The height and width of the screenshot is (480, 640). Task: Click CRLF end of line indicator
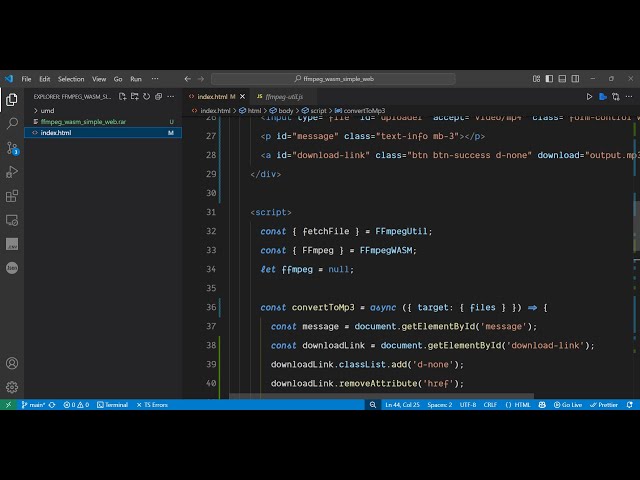[490, 404]
